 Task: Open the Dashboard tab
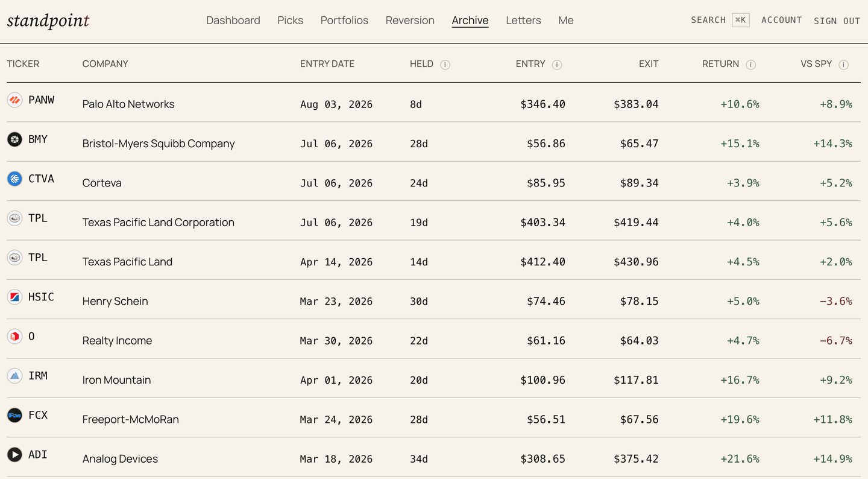pyautogui.click(x=233, y=21)
